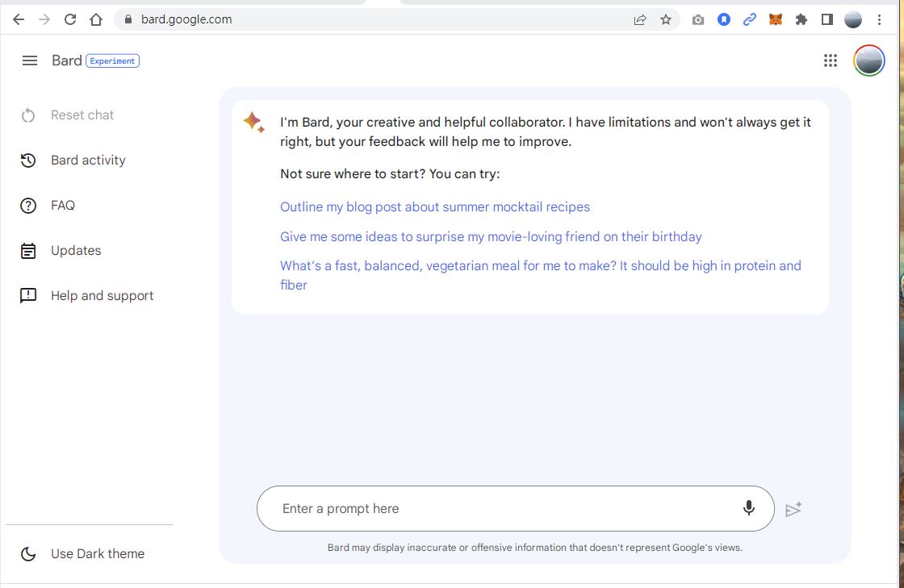Bookmark this page with the star icon
The width and height of the screenshot is (904, 588).
click(666, 19)
